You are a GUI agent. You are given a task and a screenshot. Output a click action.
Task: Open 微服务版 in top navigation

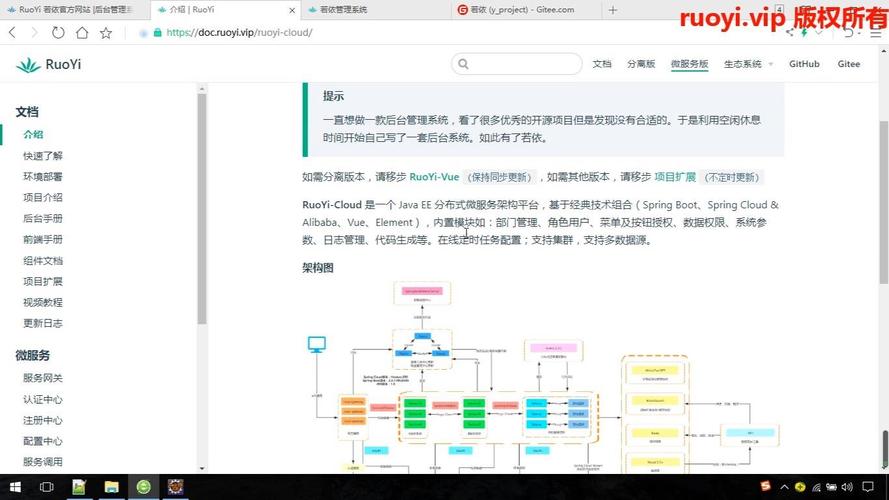(x=689, y=64)
